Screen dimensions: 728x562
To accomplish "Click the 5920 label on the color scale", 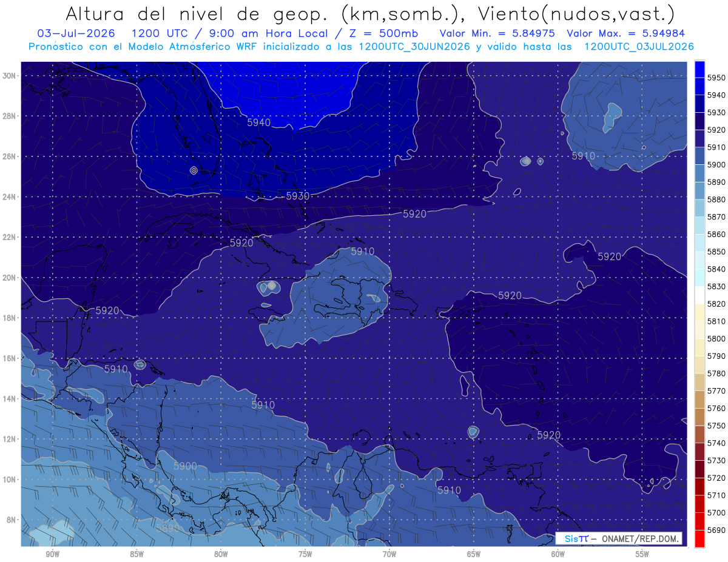I will click(x=716, y=130).
